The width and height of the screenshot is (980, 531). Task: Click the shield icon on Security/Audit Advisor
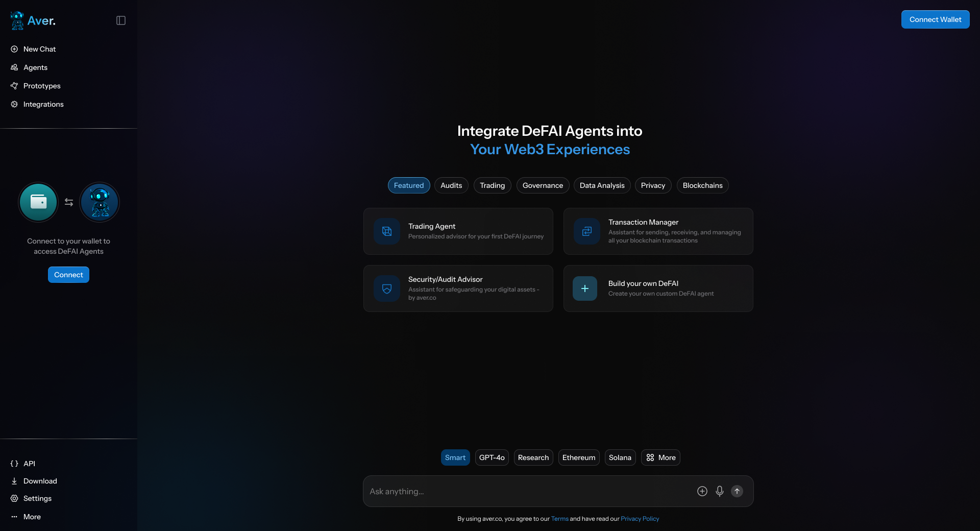pos(387,288)
